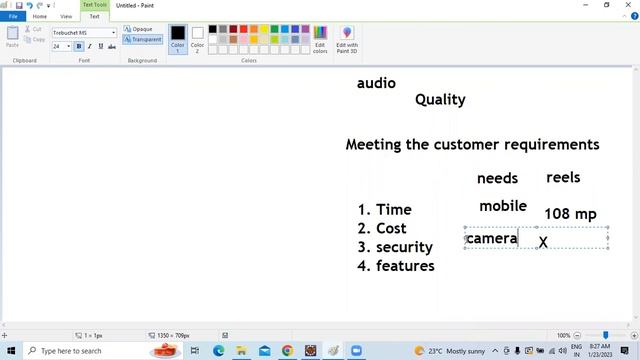Show hidden system tray icons
The width and height of the screenshot is (640, 360).
(495, 351)
